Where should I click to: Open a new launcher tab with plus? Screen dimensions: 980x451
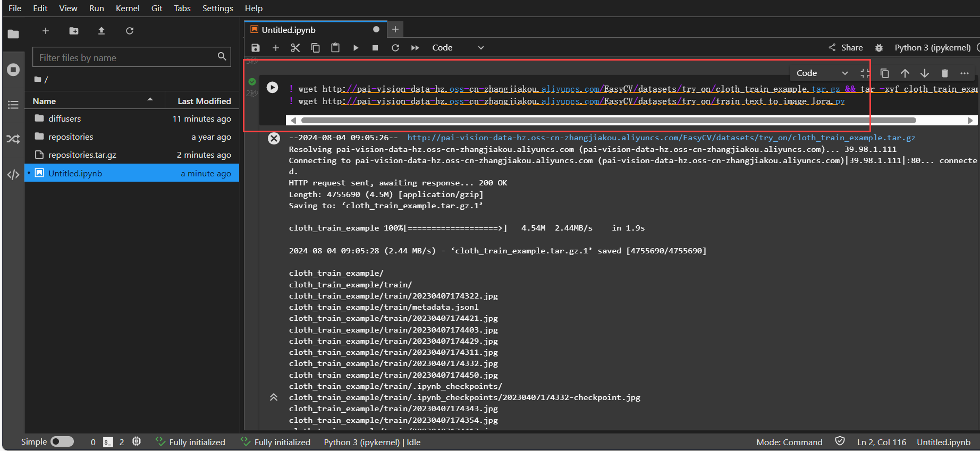coord(395,29)
